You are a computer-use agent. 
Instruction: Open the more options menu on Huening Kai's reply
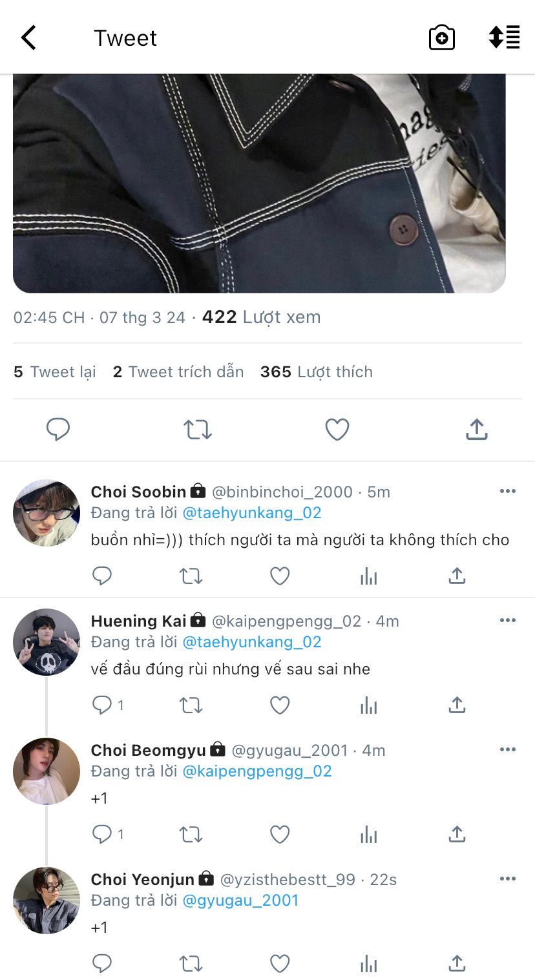coord(508,621)
